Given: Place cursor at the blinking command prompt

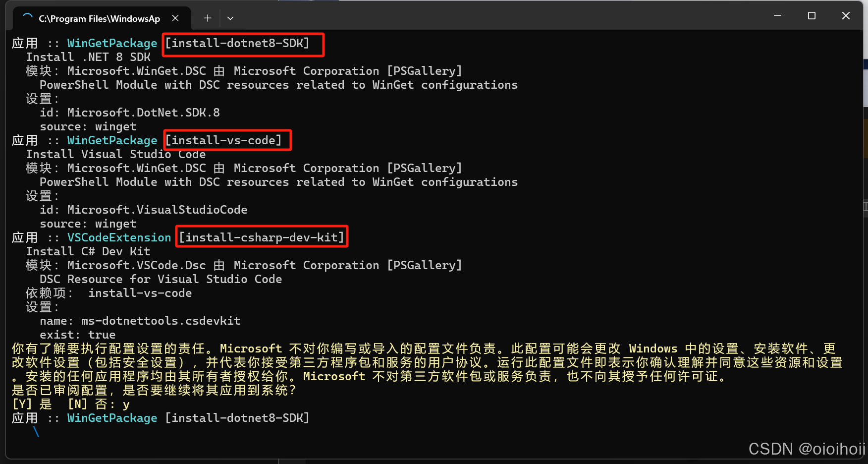Looking at the screenshot, I should click(x=36, y=432).
